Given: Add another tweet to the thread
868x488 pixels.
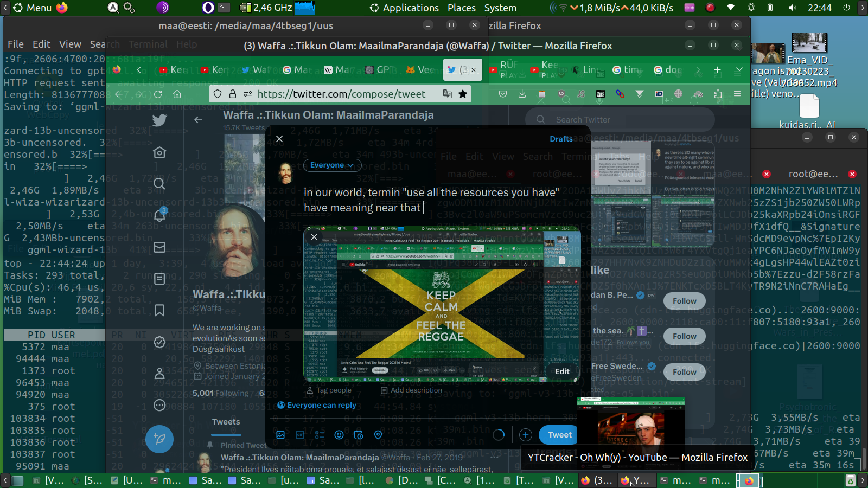Looking at the screenshot, I should coord(526,435).
